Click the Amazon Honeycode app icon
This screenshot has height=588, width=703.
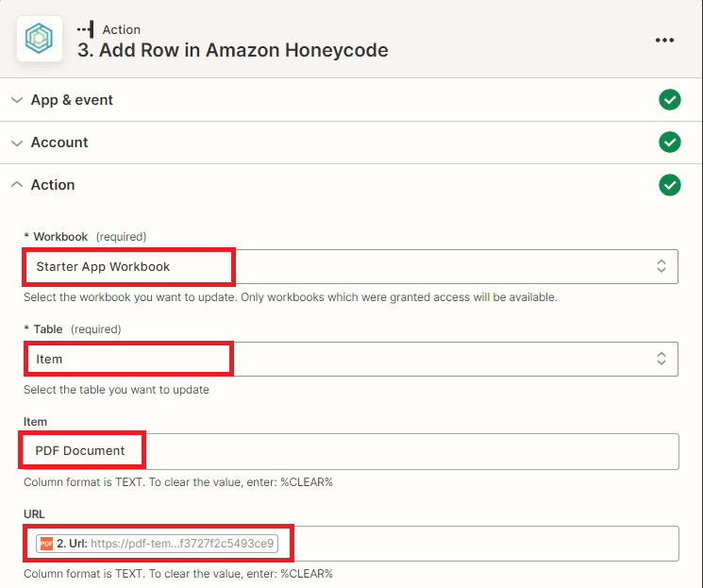pyautogui.click(x=40, y=40)
